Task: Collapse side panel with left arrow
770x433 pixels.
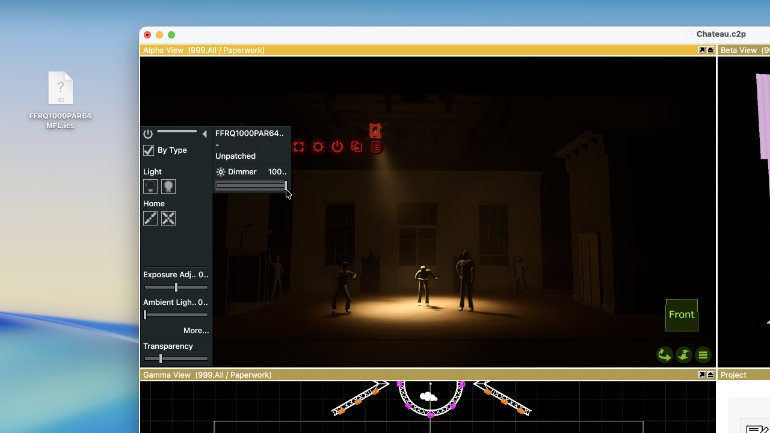Action: 205,133
